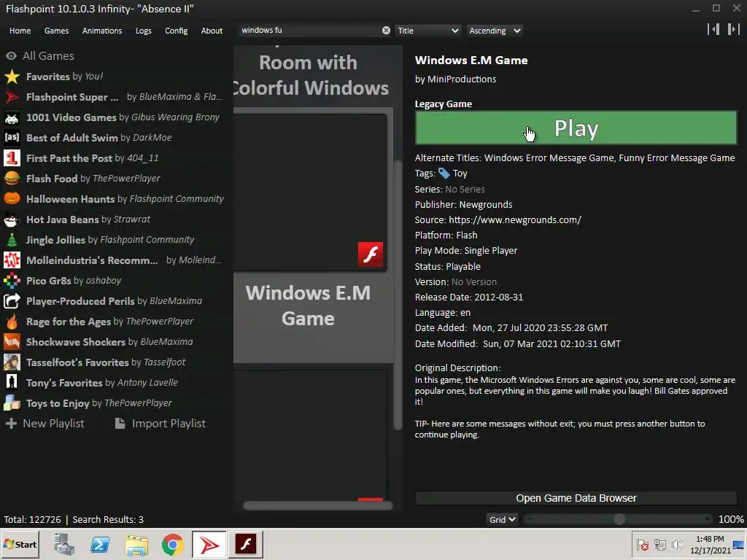747x560 pixels.
Task: Collapse the right sidebar with the toggle icon
Action: (x=734, y=29)
